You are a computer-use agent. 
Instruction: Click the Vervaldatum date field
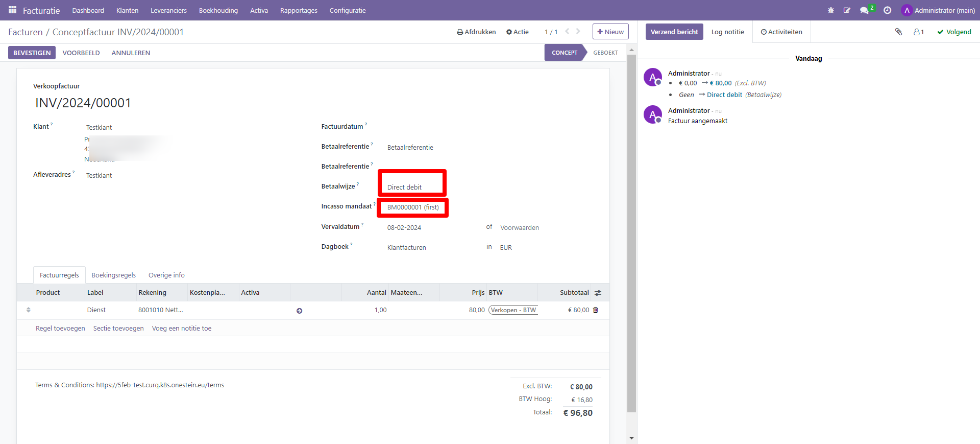point(404,227)
